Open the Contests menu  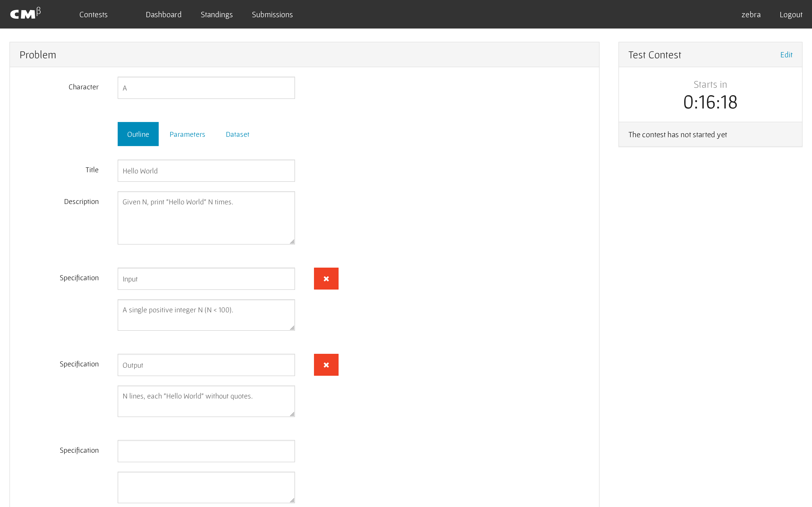pos(93,14)
